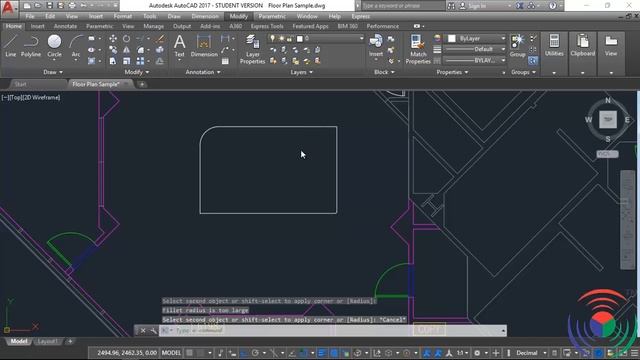
Task: Switch to the Annotate ribbon tab
Action: tap(65, 26)
